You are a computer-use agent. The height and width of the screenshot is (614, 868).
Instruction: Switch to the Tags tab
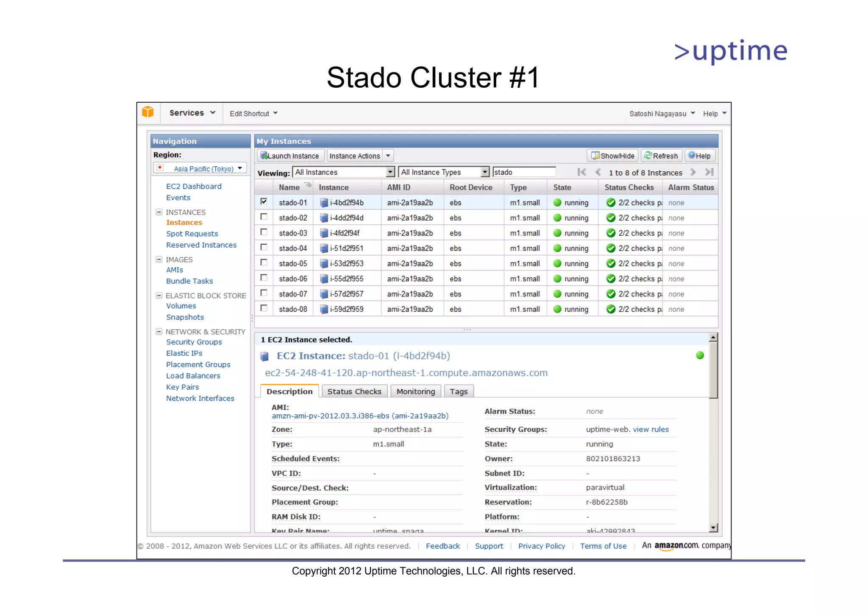point(459,391)
